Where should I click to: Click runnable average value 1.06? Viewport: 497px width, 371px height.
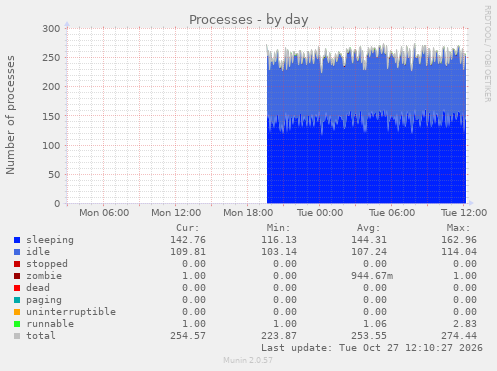(x=375, y=324)
